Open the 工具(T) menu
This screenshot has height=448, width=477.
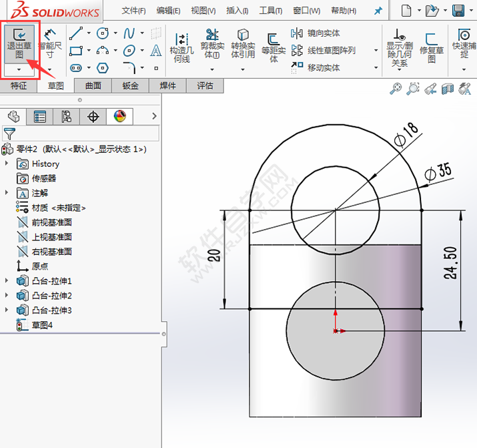click(270, 11)
